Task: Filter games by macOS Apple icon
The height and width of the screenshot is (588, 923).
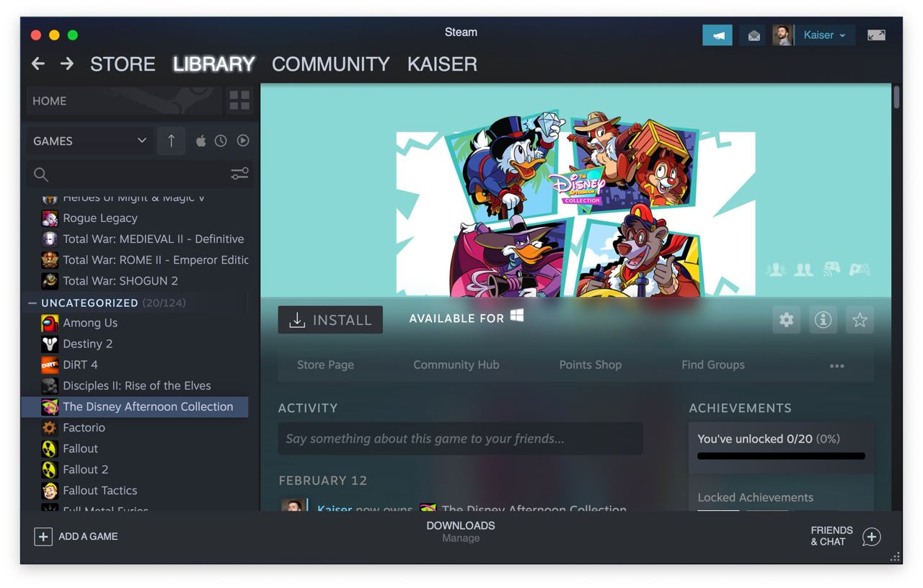Action: click(200, 141)
